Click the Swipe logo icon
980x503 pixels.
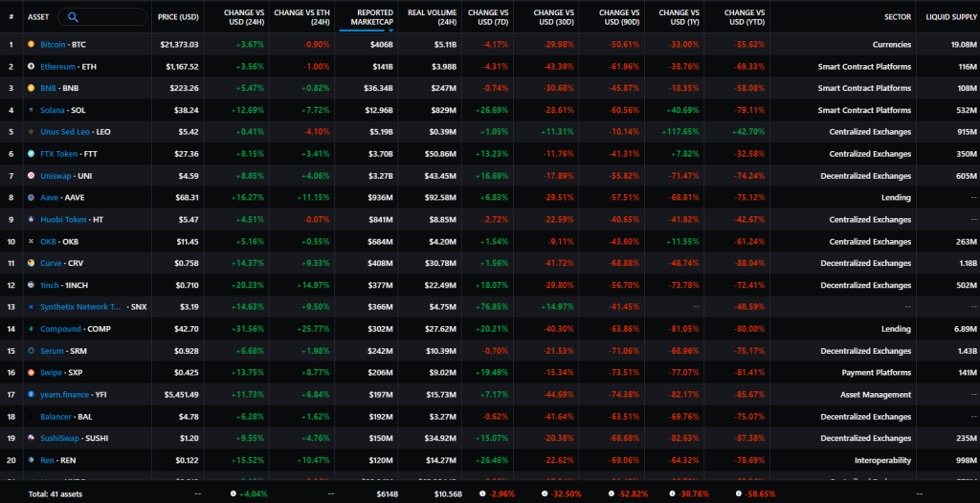coord(32,372)
